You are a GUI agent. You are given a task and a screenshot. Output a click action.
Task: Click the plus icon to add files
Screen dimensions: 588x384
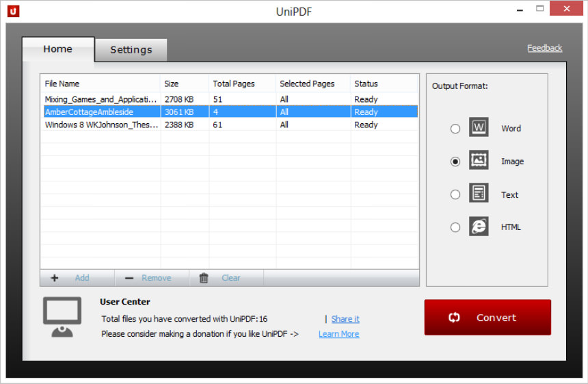55,278
